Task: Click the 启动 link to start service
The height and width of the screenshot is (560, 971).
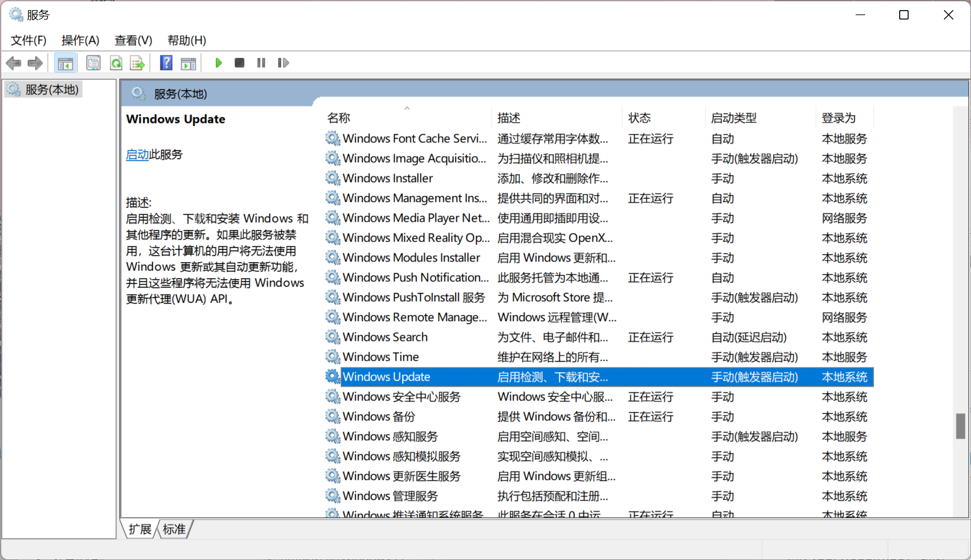Action: (137, 154)
